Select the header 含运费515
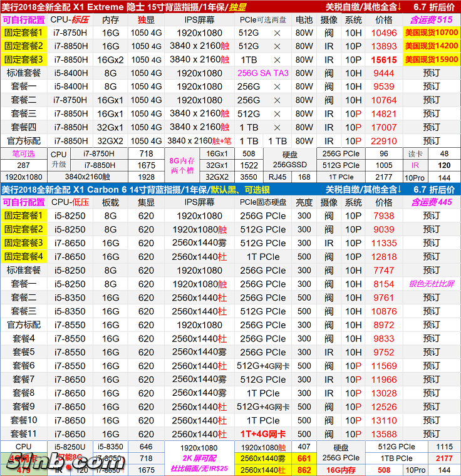 pos(431,20)
